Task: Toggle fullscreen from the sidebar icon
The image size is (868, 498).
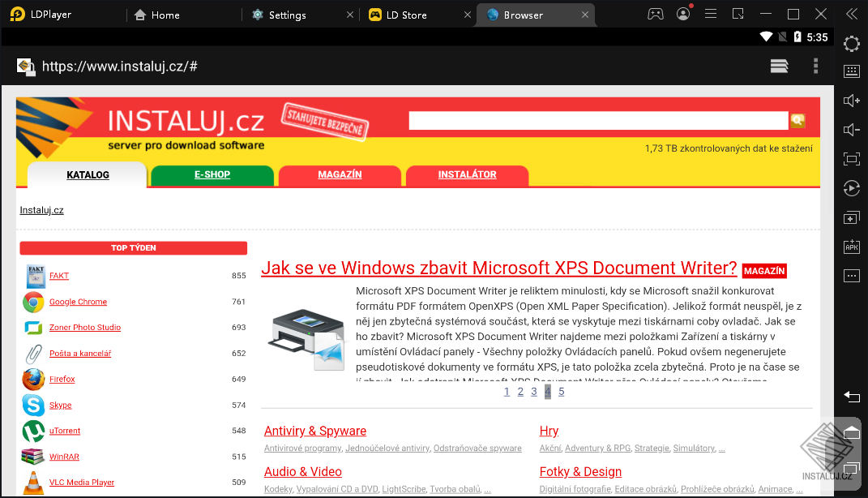Action: point(852,159)
